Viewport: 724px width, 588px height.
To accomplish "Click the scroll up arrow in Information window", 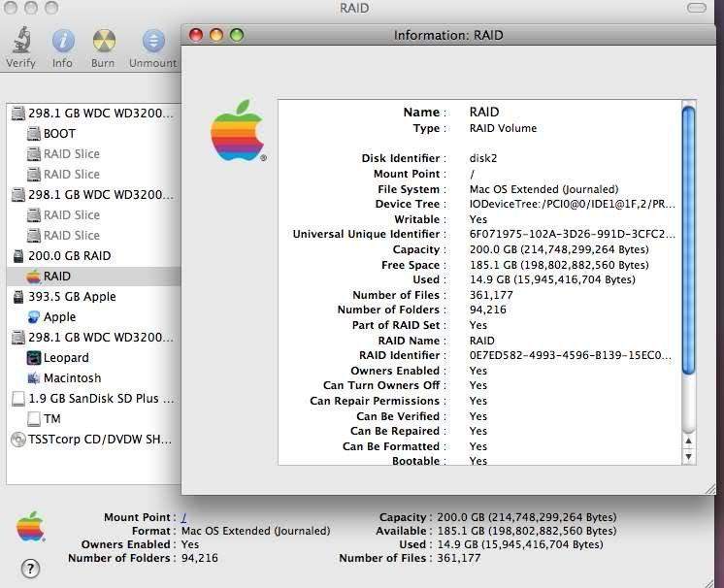I will 688,441.
